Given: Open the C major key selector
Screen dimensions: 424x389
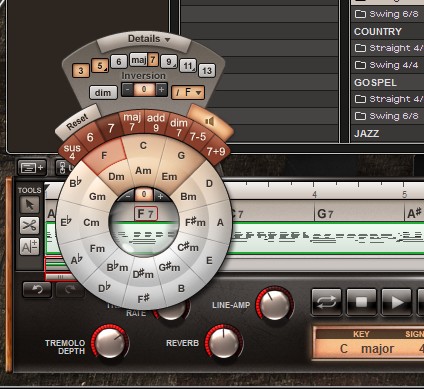Looking at the screenshot, I should [x=367, y=349].
